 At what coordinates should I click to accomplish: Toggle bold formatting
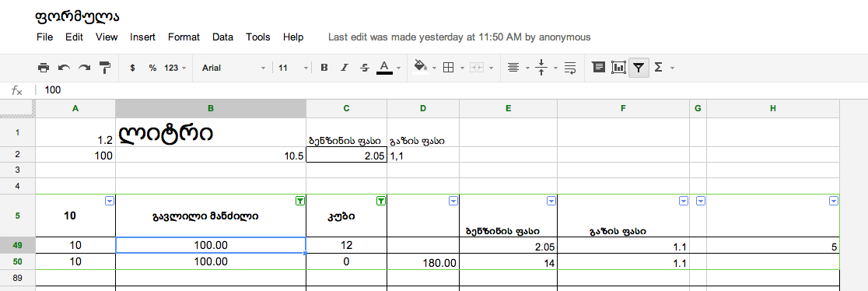pyautogui.click(x=324, y=68)
